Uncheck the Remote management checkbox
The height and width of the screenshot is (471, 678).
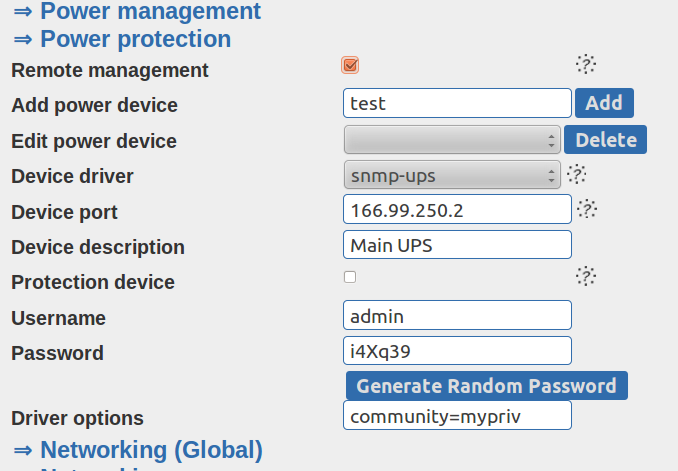(350, 66)
